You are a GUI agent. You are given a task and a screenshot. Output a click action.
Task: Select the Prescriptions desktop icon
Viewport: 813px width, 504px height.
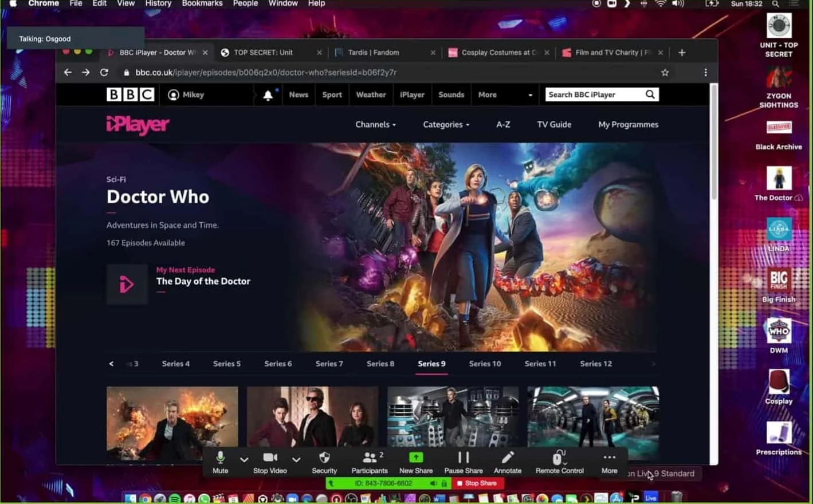coord(779,438)
